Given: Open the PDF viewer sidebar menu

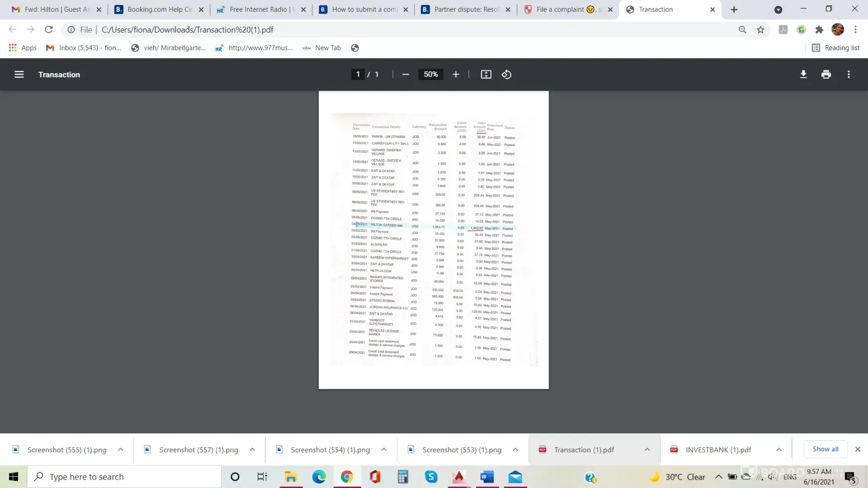Looking at the screenshot, I should (x=19, y=74).
